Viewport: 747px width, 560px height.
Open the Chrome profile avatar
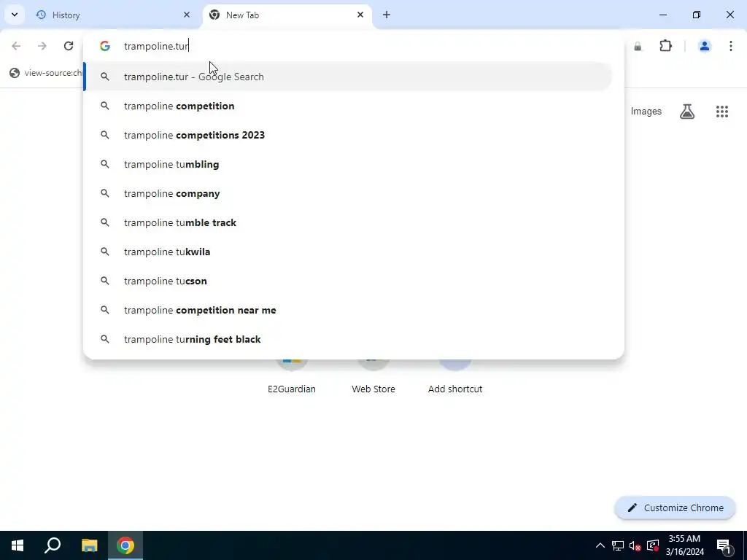[x=704, y=46]
